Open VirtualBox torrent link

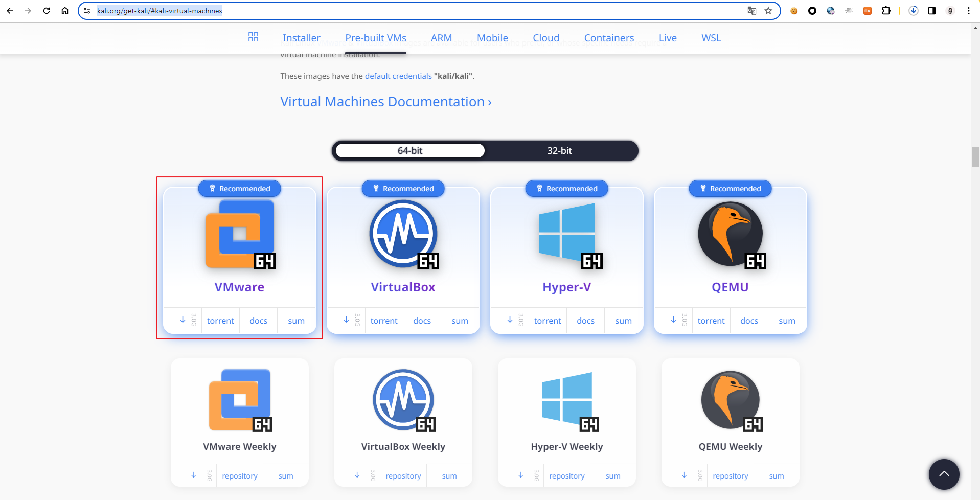(x=384, y=321)
